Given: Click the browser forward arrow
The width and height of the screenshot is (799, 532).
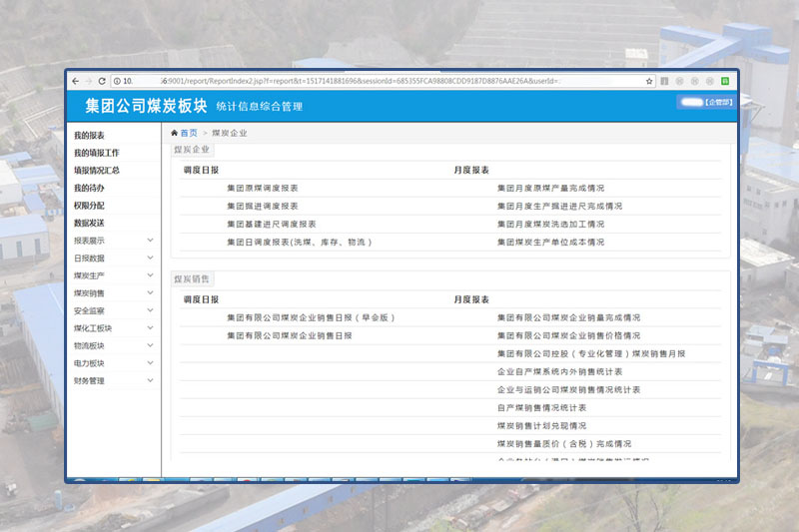Looking at the screenshot, I should point(89,81).
